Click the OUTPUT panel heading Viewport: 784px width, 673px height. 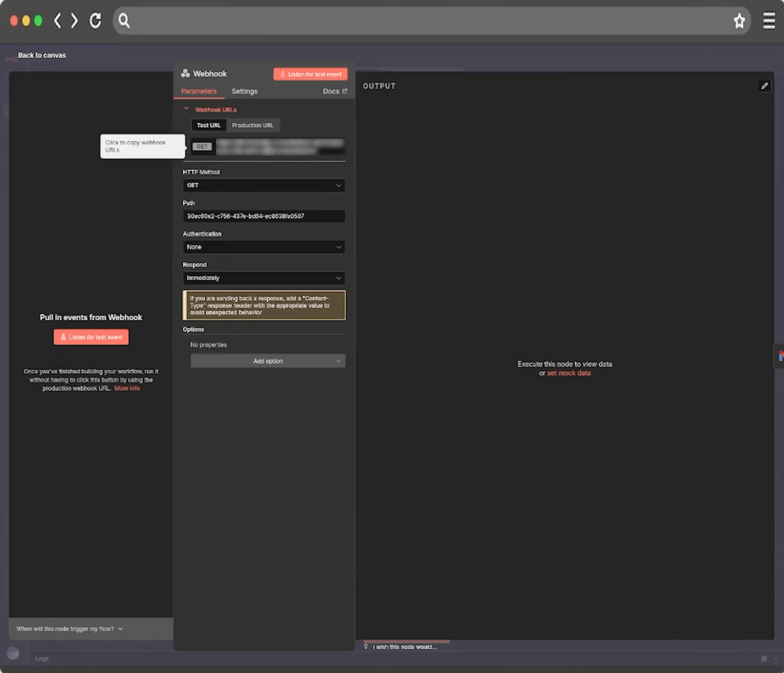pyautogui.click(x=379, y=86)
